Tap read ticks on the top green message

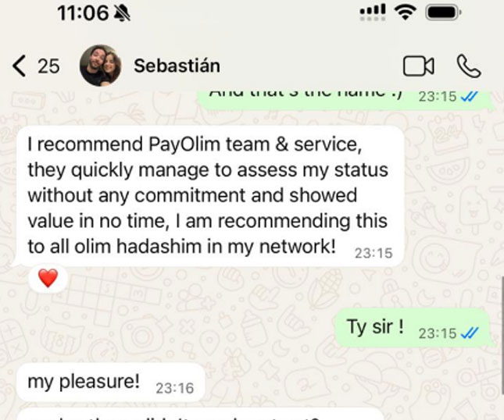point(470,96)
